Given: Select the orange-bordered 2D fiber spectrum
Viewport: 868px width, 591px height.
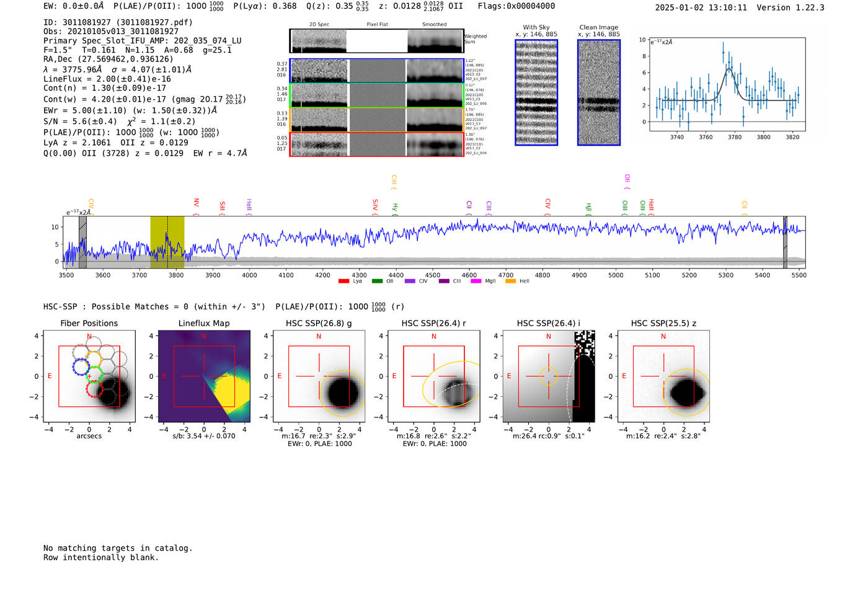Looking at the screenshot, I should (376, 120).
